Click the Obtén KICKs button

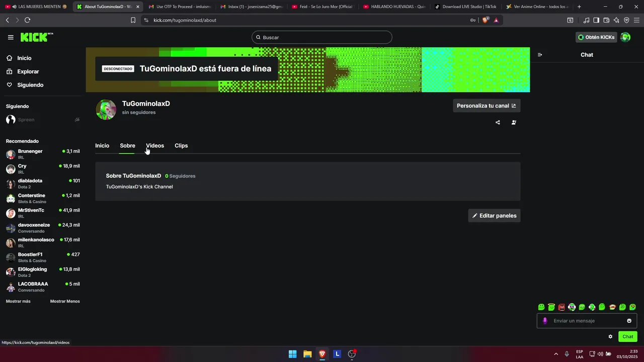596,37
